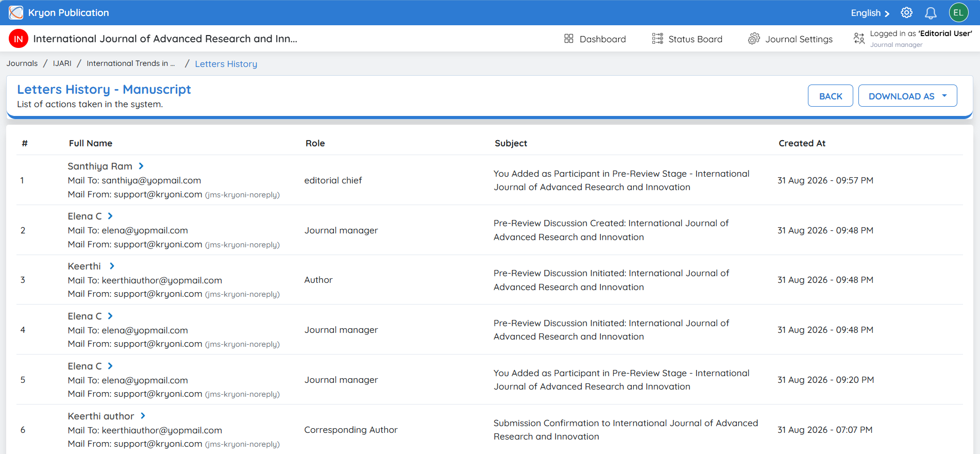Screen dimensions: 980x454
Task: Click International Trends in breadcrumb
Action: click(131, 63)
